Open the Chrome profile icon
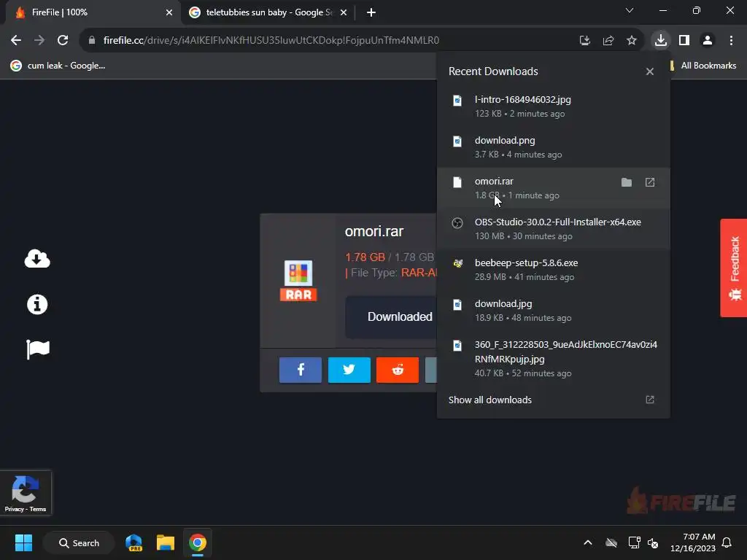 click(x=708, y=40)
